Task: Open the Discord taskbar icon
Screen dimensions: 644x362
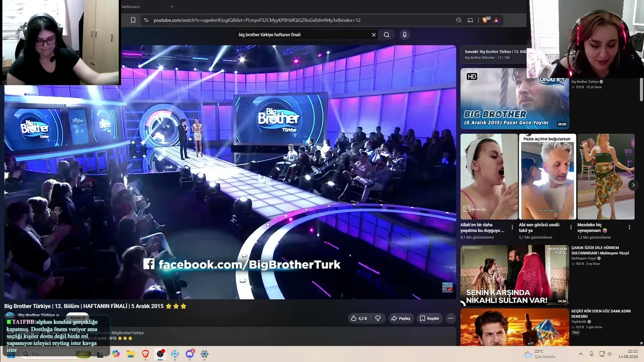Action: pos(190,354)
